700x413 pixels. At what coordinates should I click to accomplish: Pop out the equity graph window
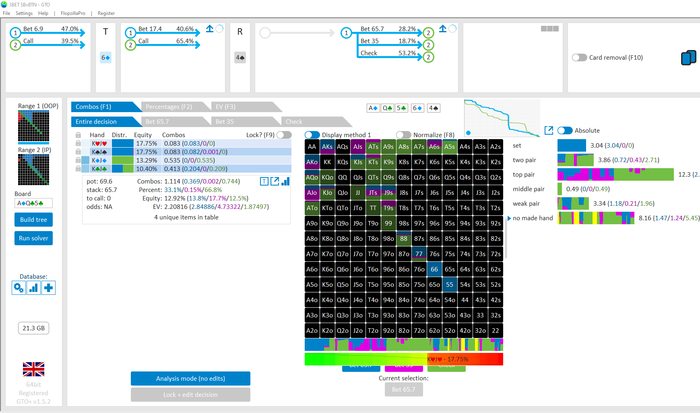pos(549,130)
